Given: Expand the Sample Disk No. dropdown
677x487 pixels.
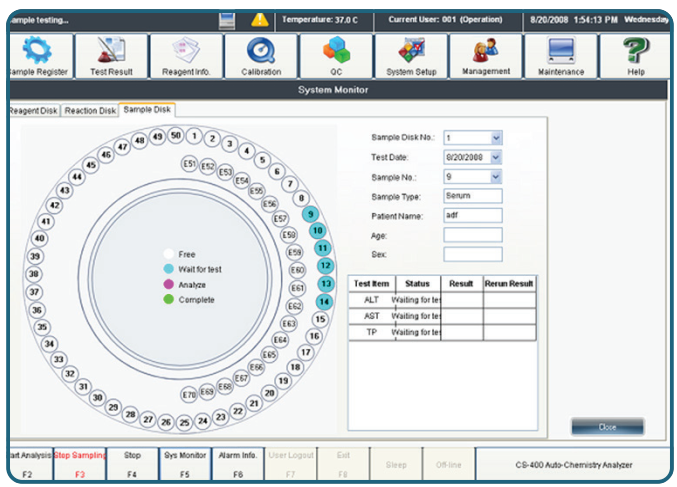Looking at the screenshot, I should (x=496, y=138).
